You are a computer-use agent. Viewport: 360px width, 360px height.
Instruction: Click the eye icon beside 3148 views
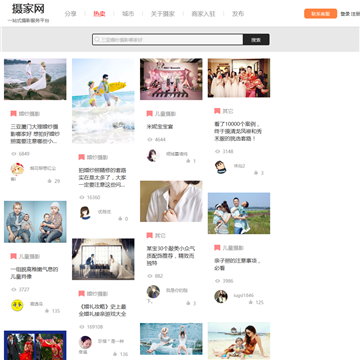217,151
